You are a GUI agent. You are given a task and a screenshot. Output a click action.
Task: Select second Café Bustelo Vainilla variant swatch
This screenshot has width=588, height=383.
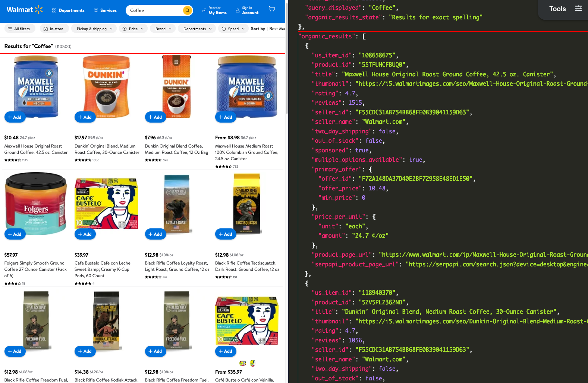tap(252, 363)
